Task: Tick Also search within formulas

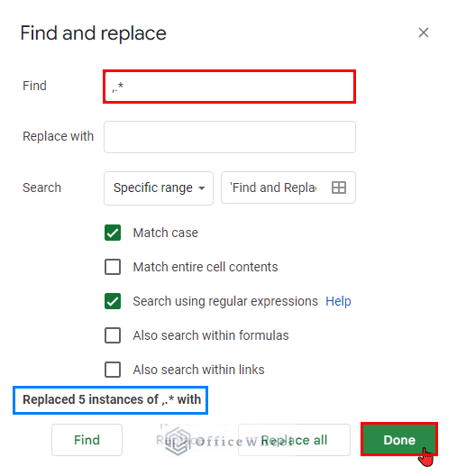Action: 113,335
